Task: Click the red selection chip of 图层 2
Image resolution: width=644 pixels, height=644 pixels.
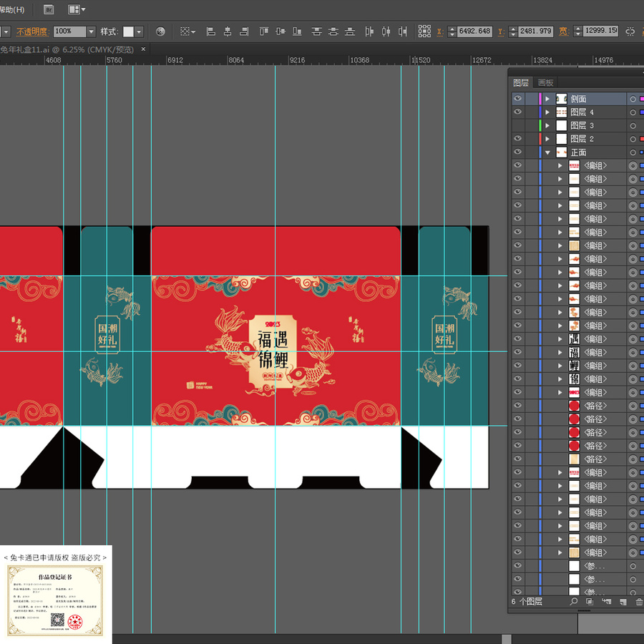Action: coord(642,139)
